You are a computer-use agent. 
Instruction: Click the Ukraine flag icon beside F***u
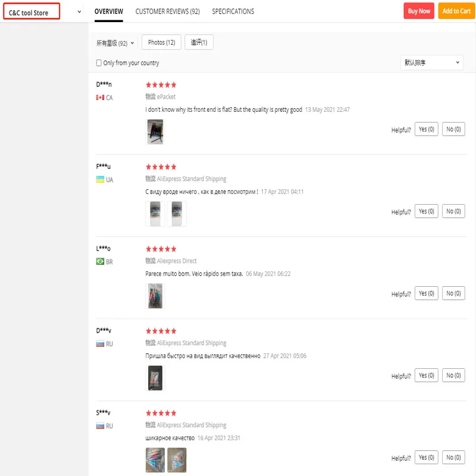pyautogui.click(x=100, y=180)
